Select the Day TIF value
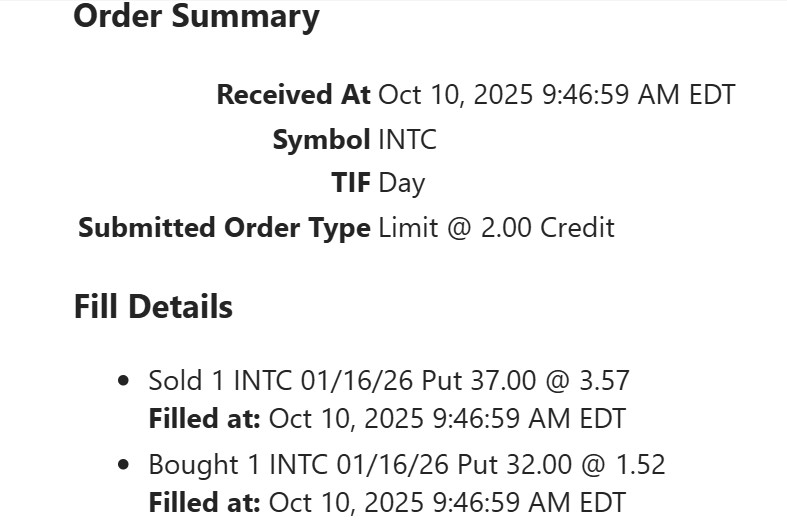787x528 pixels. [401, 184]
